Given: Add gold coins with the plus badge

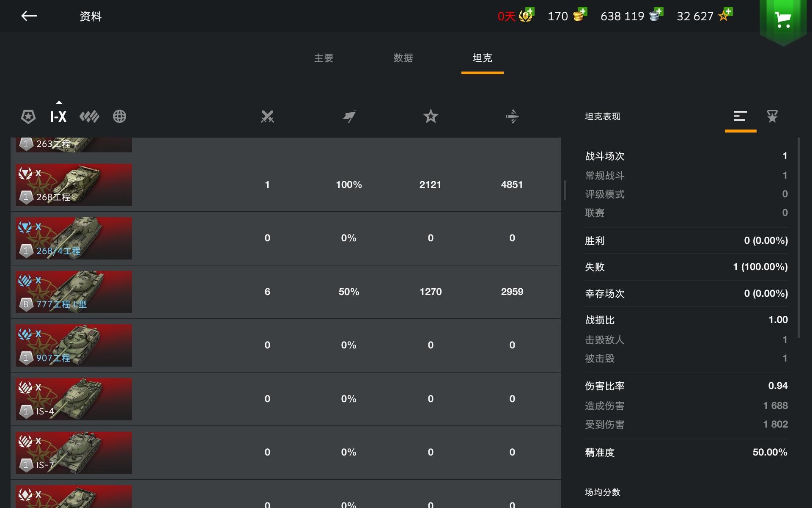Looking at the screenshot, I should coord(579,15).
